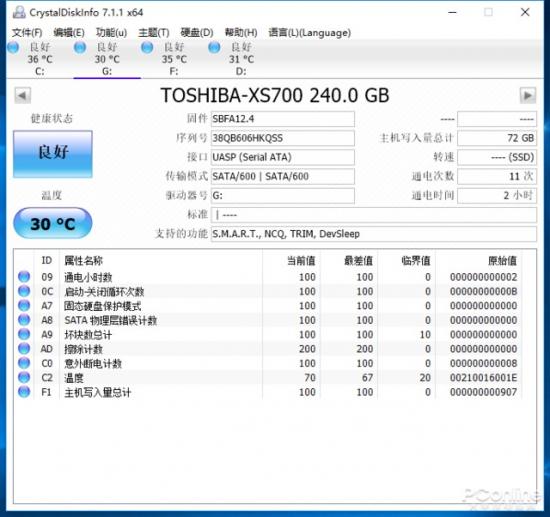Click status orb for attribute A9 坏块数总计
The image size is (550, 517).
tap(24, 334)
